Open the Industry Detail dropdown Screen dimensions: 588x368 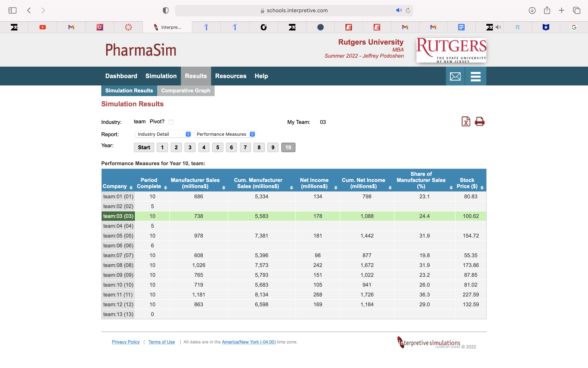163,134
